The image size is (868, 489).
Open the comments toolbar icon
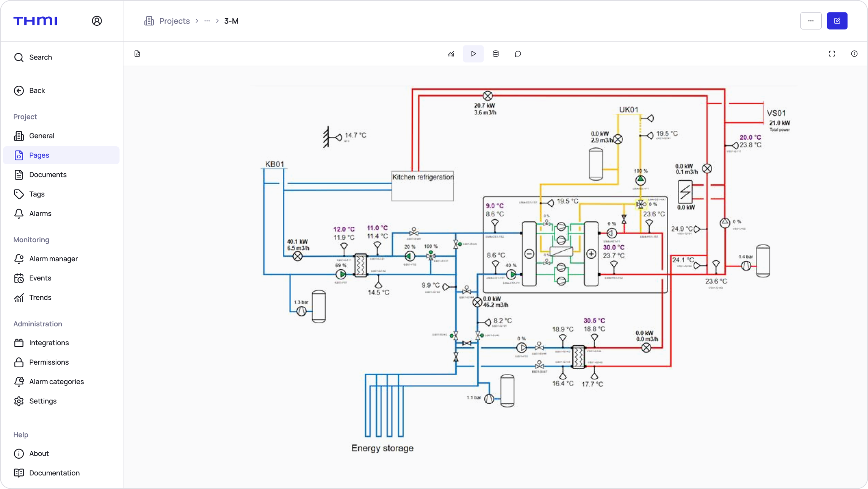point(518,54)
